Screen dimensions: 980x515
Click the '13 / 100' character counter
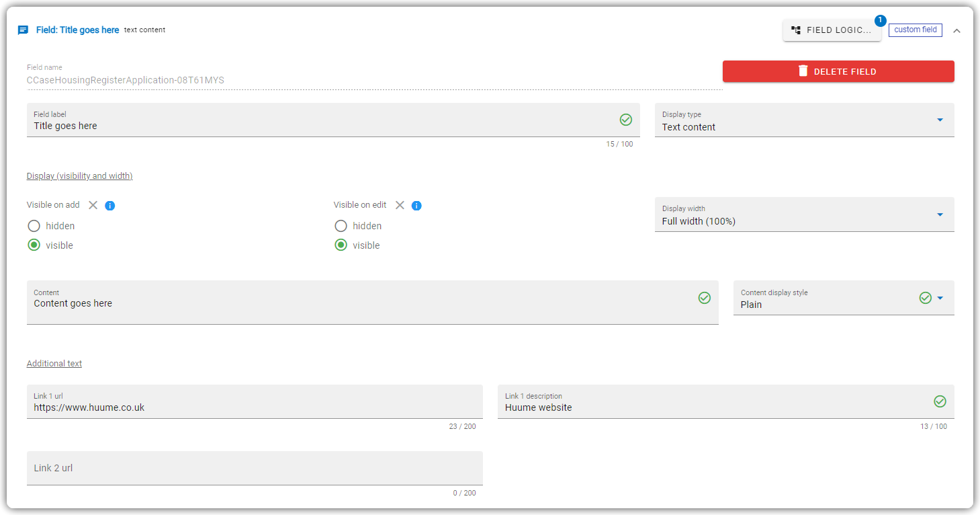934,426
